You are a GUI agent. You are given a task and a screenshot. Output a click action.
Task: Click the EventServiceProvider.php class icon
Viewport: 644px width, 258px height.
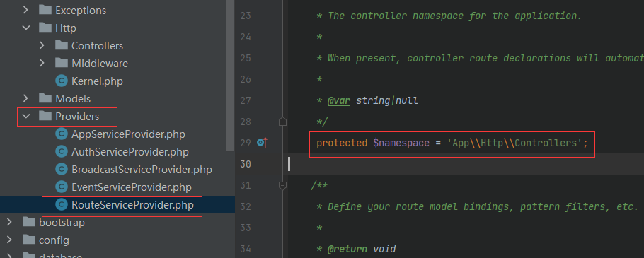click(x=61, y=187)
